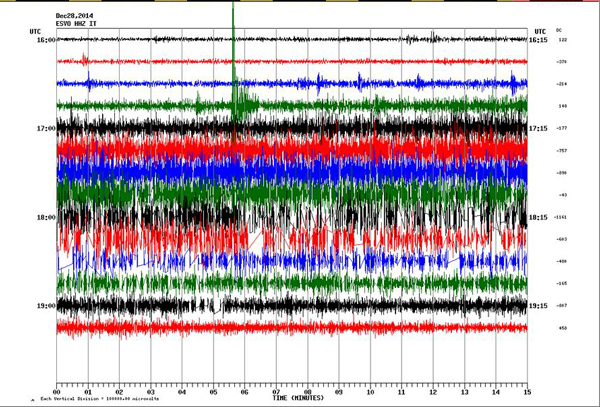Click the DC column header at right

click(559, 32)
